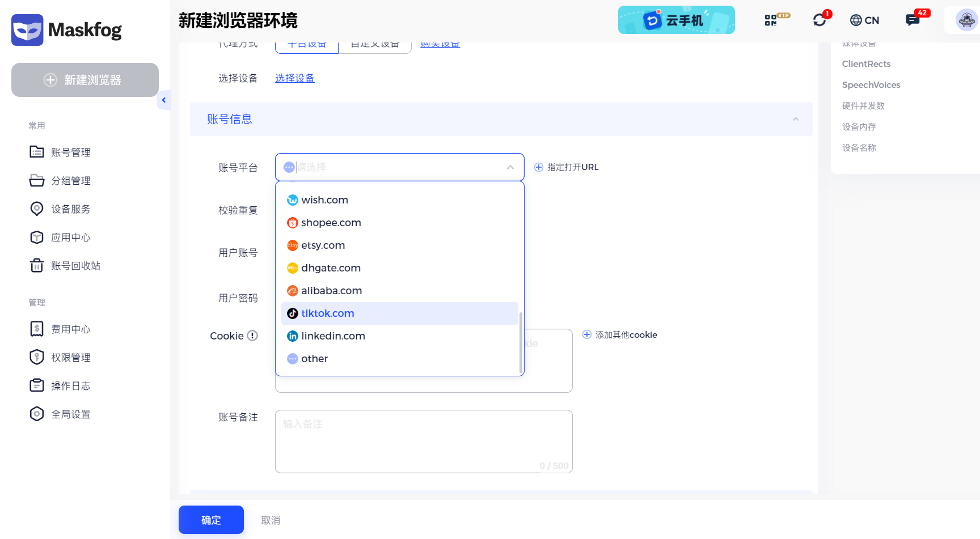Click the 云手机 banner
Viewport: 980px width, 539px height.
coord(676,20)
